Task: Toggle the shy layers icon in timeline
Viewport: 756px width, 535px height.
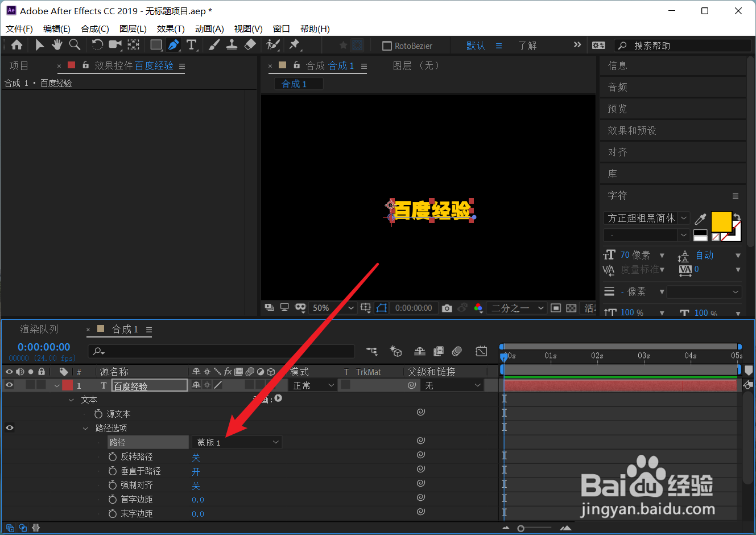Action: tap(420, 351)
